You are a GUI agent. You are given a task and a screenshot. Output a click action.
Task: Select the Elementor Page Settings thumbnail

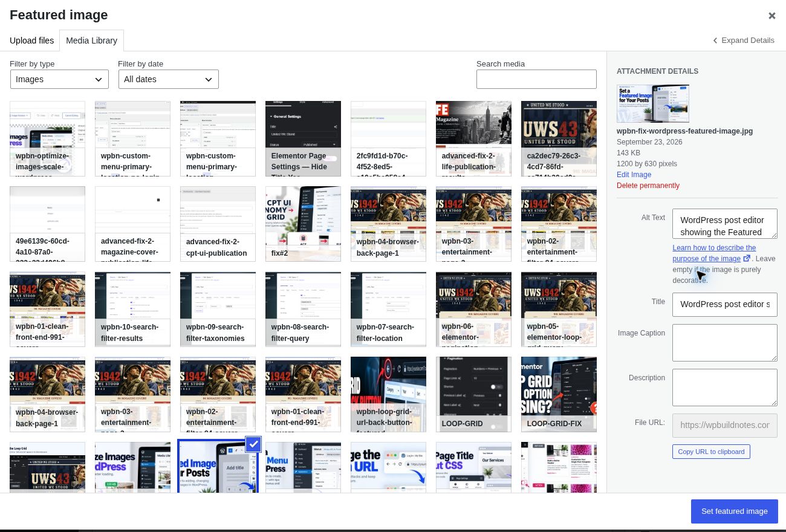[x=303, y=138]
